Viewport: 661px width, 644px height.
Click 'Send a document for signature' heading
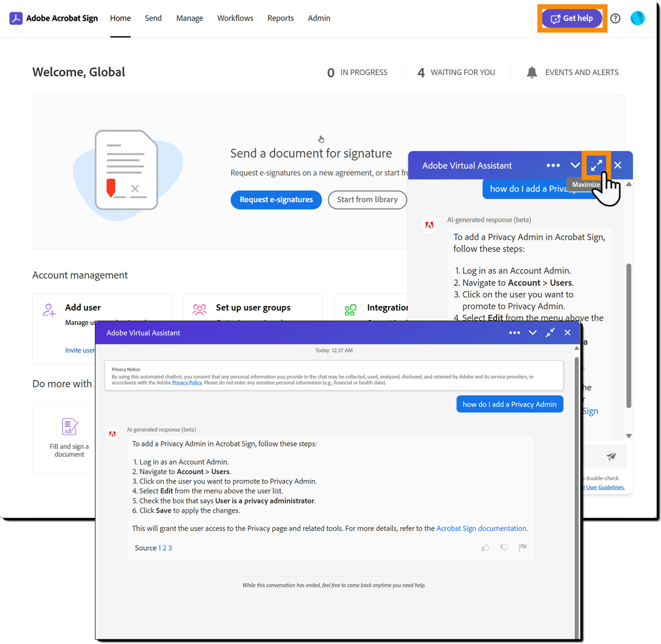[x=311, y=153]
